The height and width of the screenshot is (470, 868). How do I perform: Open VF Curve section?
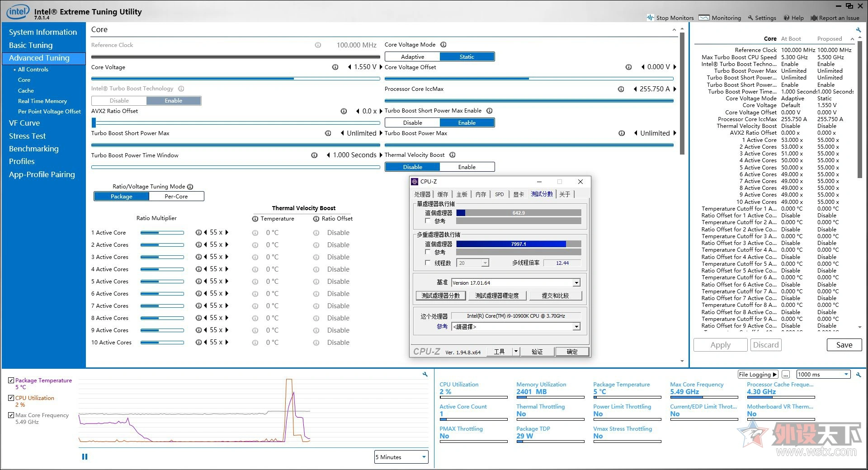click(24, 123)
